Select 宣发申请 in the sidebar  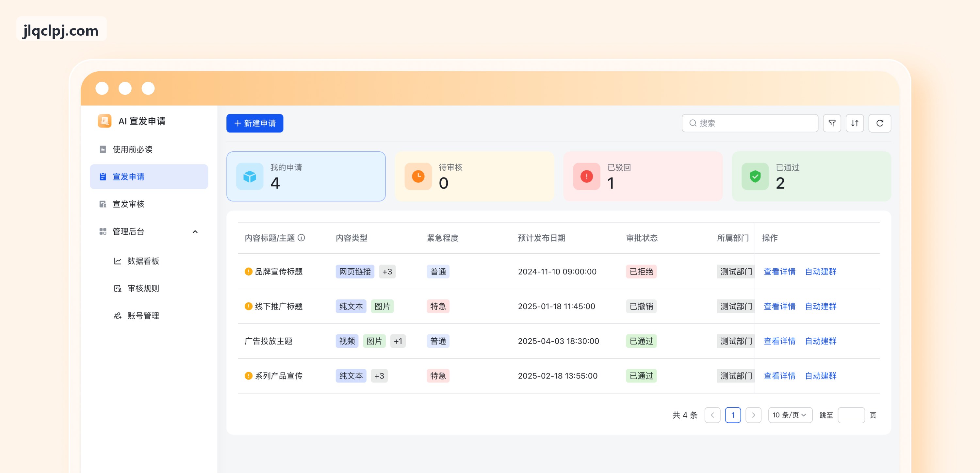pyautogui.click(x=149, y=177)
